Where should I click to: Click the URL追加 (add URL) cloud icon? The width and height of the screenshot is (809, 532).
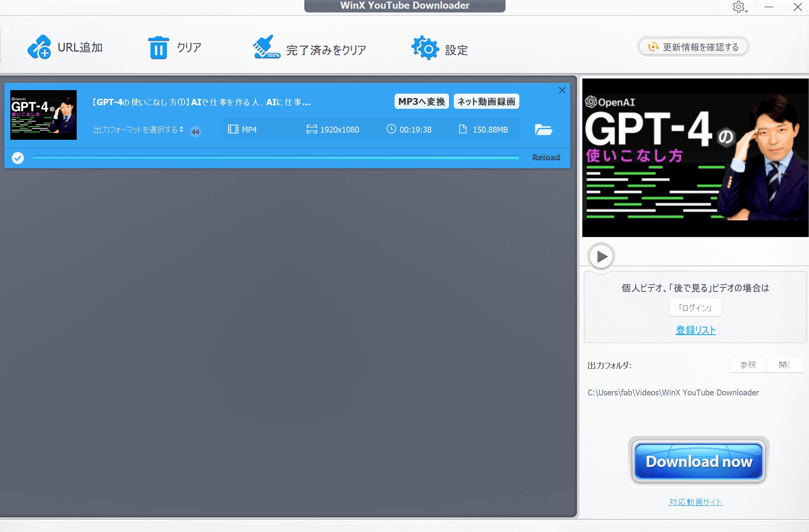tap(39, 47)
